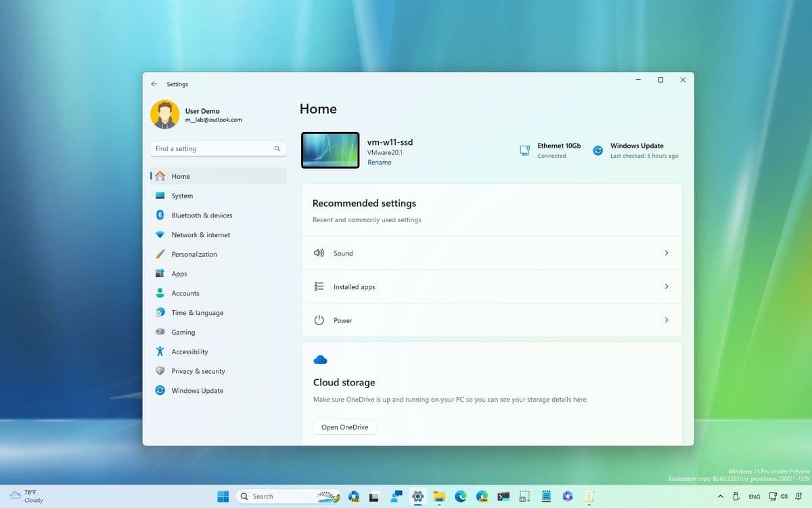
Task: Expand the Sound recommended setting chevron
Action: tap(667, 253)
